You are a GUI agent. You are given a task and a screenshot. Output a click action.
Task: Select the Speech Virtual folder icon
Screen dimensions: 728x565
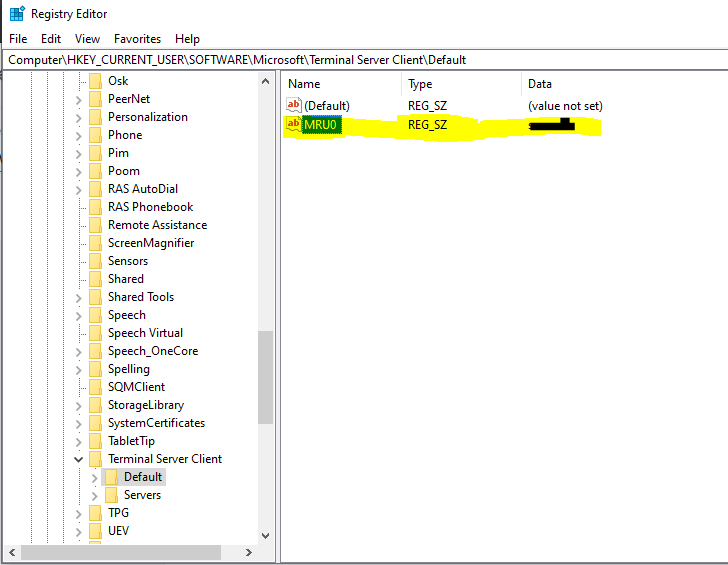point(95,333)
